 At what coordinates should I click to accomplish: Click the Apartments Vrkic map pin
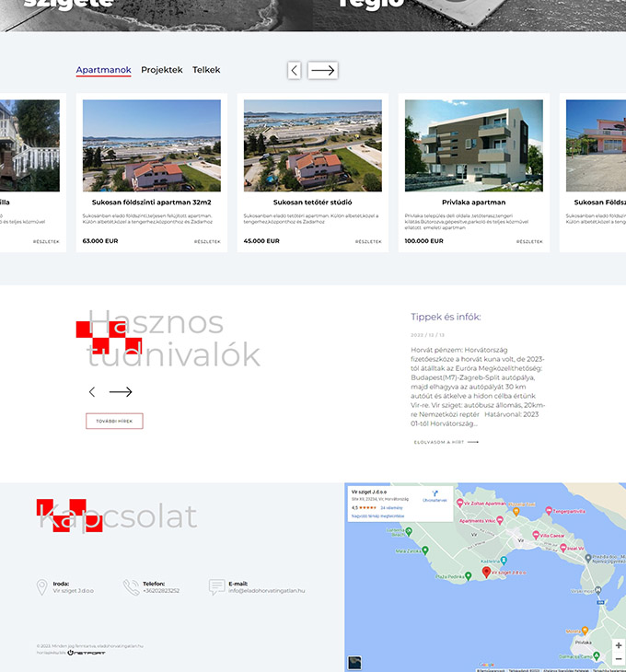[x=500, y=520]
